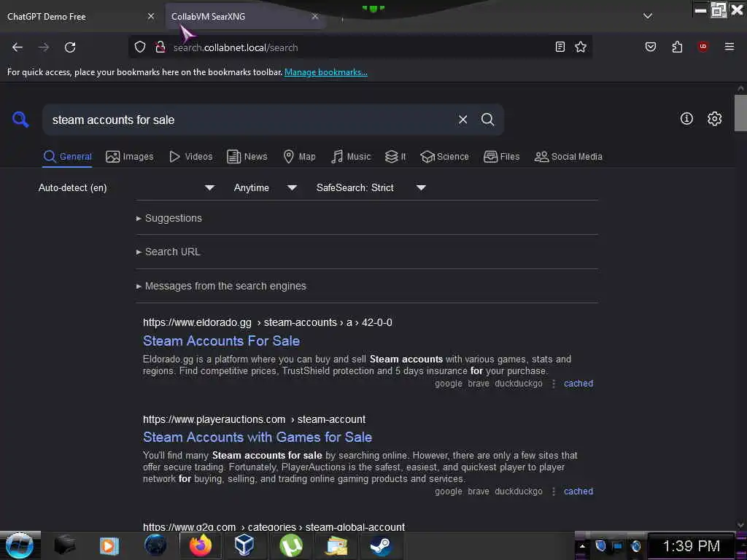Switch to the Music category
The width and height of the screenshot is (747, 560).
(351, 157)
